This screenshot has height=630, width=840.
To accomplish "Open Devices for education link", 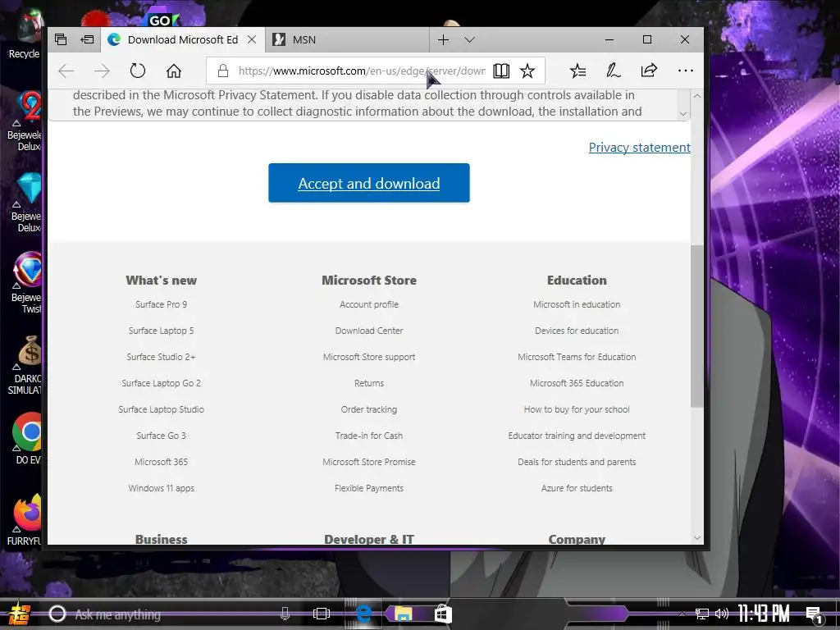I will tap(577, 331).
